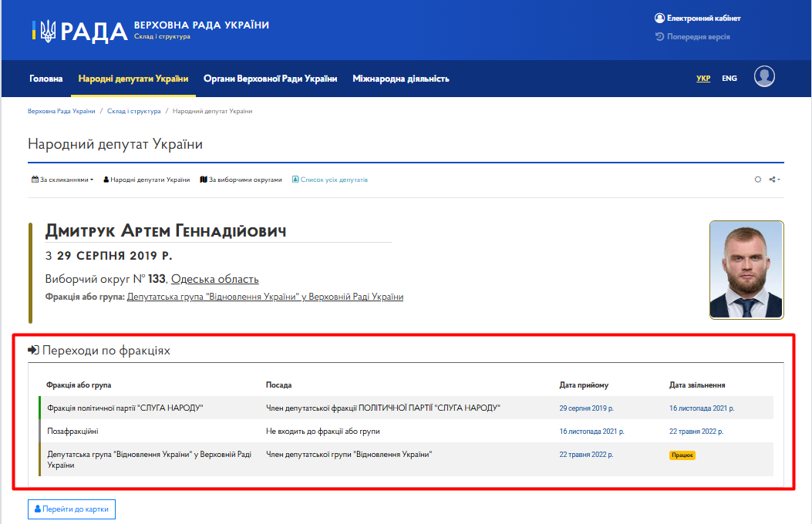Open Список усіх депутатів link
Screen dimensions: 812x524
pos(330,180)
